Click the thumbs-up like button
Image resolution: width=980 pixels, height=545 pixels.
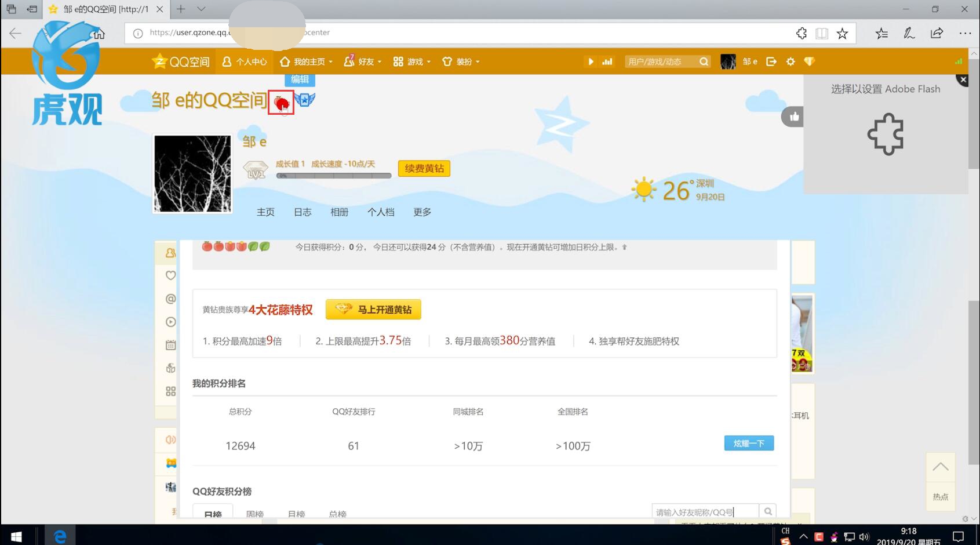[x=794, y=117]
